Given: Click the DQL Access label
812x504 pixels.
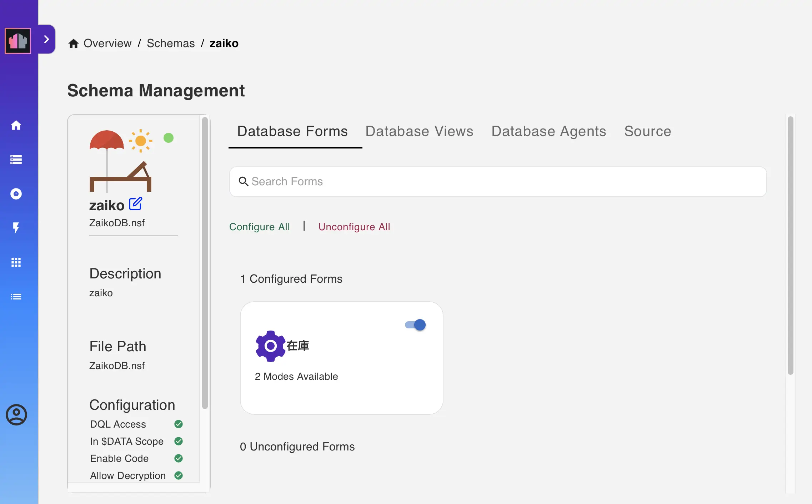Looking at the screenshot, I should (x=118, y=424).
